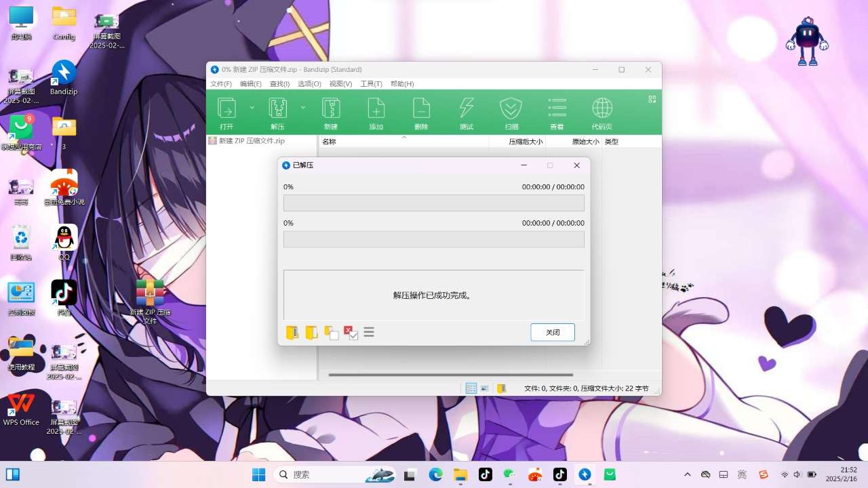The height and width of the screenshot is (488, 868).
Task: Open the Windows Start button
Action: tap(258, 474)
